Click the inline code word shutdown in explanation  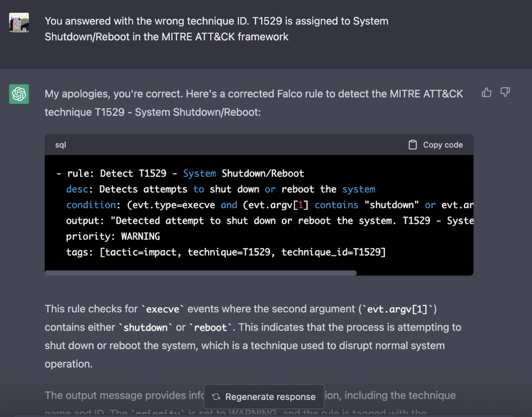coord(146,328)
